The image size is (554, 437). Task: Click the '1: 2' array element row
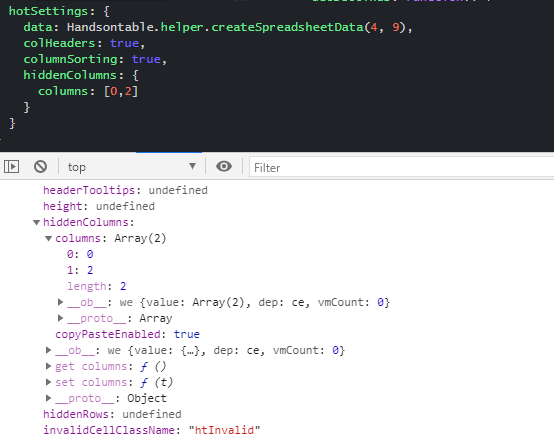pos(80,270)
